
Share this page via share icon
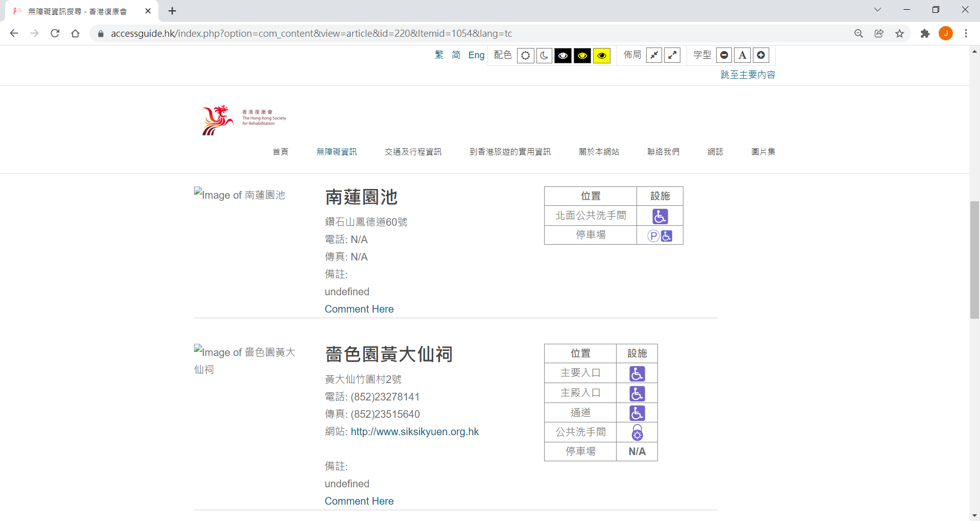879,33
